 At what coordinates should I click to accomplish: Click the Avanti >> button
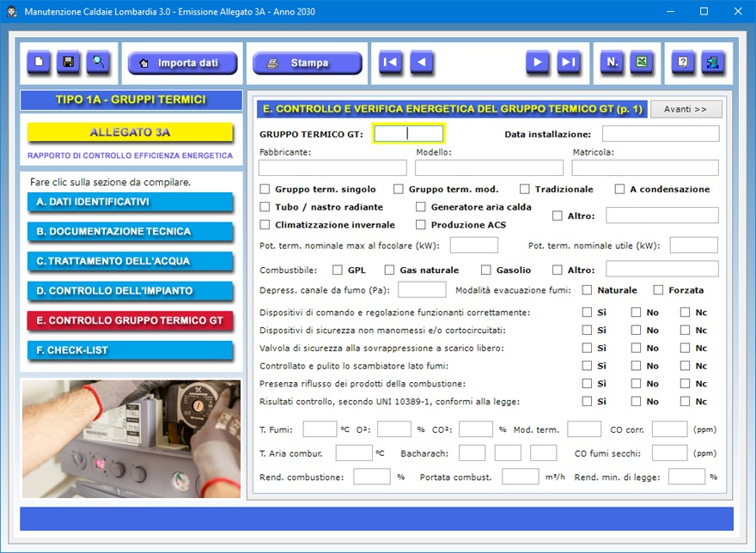pos(686,109)
